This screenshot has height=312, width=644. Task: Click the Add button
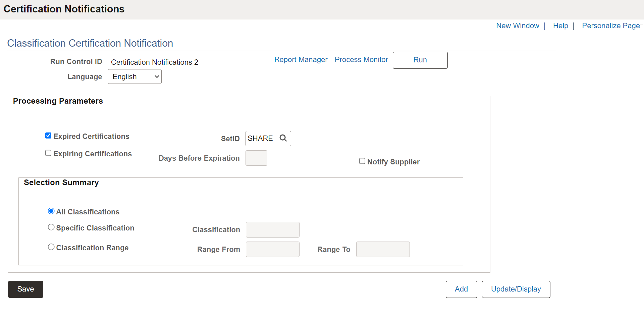[461, 289]
